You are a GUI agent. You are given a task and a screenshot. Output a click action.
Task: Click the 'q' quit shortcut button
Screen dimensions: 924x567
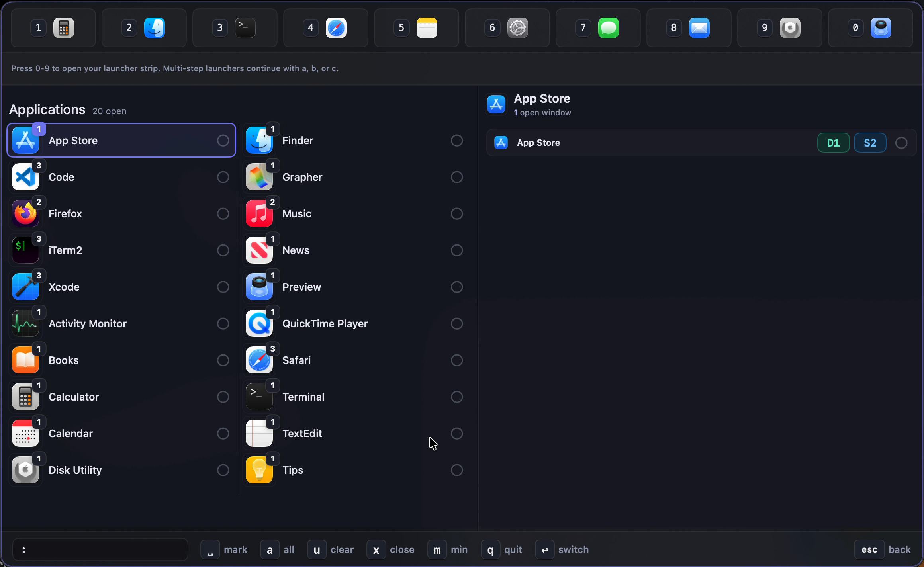tap(491, 550)
